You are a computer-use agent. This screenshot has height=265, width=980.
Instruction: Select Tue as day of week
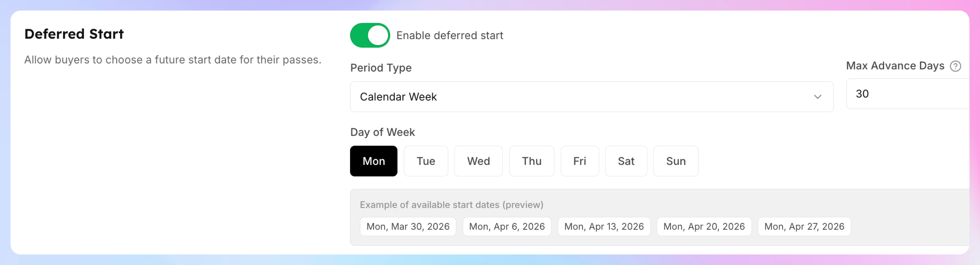426,161
